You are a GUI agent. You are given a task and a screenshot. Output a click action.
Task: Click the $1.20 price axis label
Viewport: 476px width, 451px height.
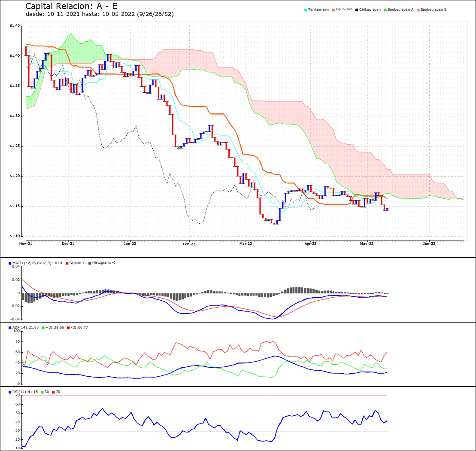(x=15, y=176)
